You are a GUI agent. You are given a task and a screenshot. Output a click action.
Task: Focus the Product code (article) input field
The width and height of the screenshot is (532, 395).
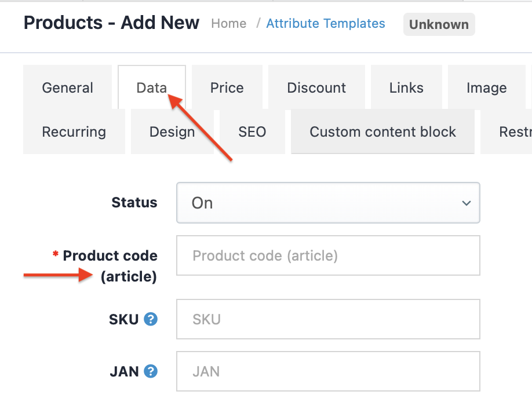328,255
